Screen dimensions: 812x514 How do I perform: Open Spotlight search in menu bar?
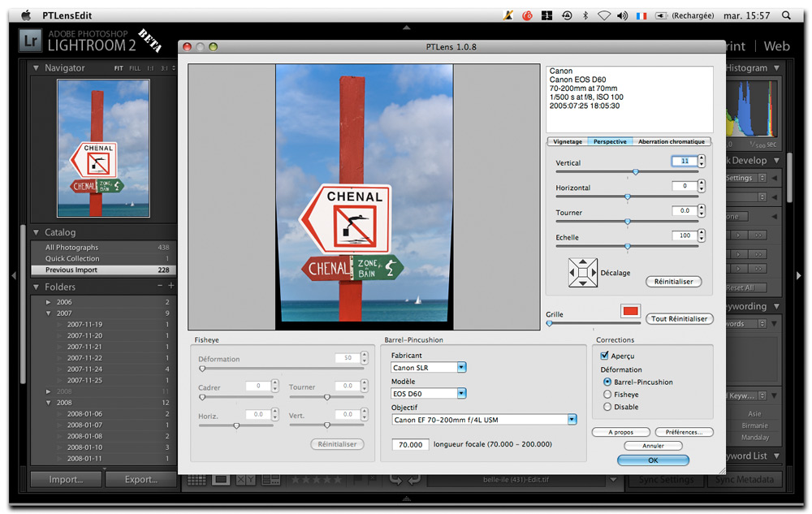point(786,15)
